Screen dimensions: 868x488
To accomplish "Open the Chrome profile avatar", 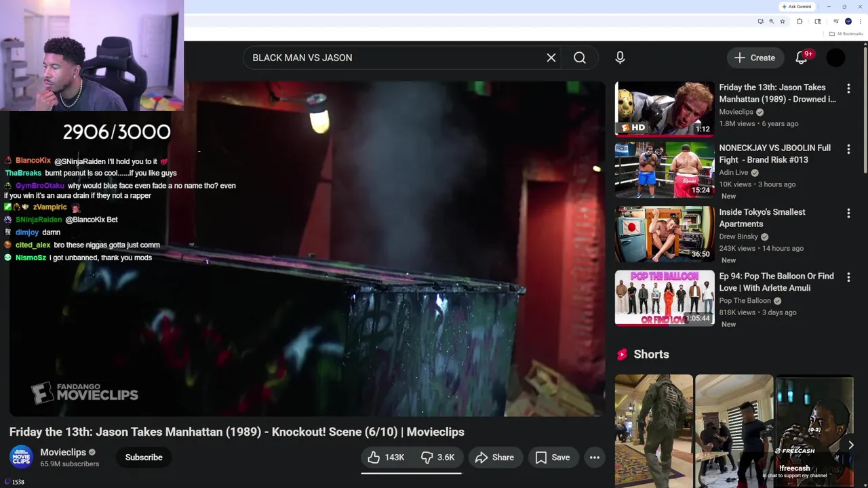I will click(x=848, y=21).
